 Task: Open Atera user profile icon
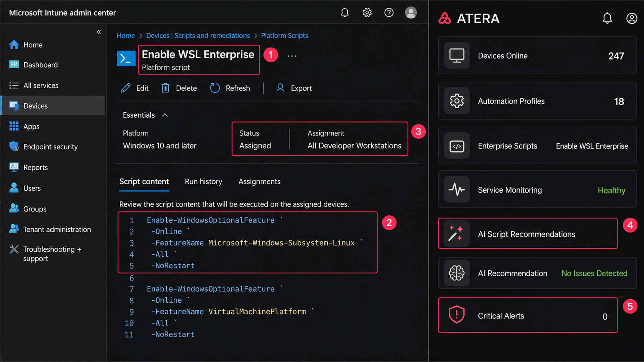[x=632, y=18]
